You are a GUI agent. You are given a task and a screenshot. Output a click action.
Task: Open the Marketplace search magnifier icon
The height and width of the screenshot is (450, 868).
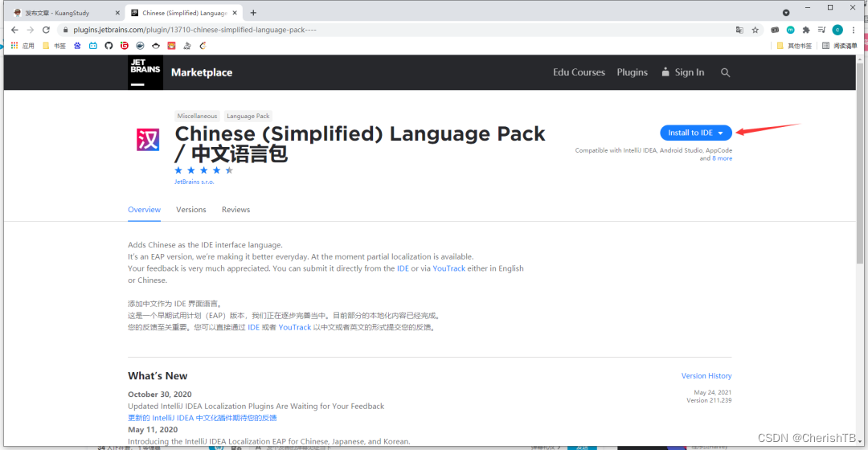coord(725,72)
